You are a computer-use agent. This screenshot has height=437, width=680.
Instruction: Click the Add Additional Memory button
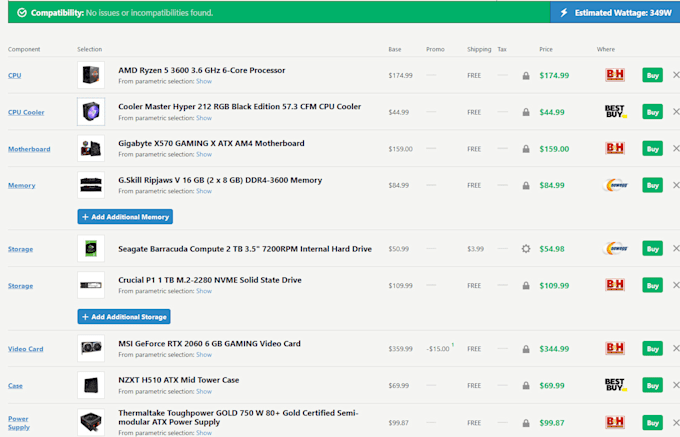(125, 217)
